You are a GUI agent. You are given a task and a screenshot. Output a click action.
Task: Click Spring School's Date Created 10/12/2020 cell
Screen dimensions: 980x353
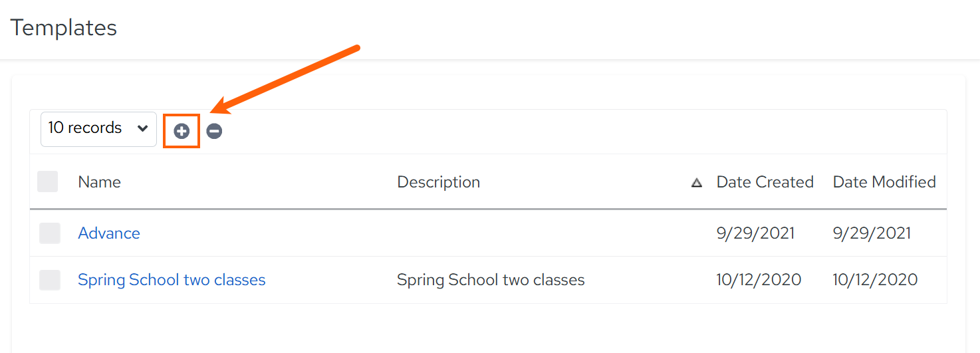click(x=759, y=280)
